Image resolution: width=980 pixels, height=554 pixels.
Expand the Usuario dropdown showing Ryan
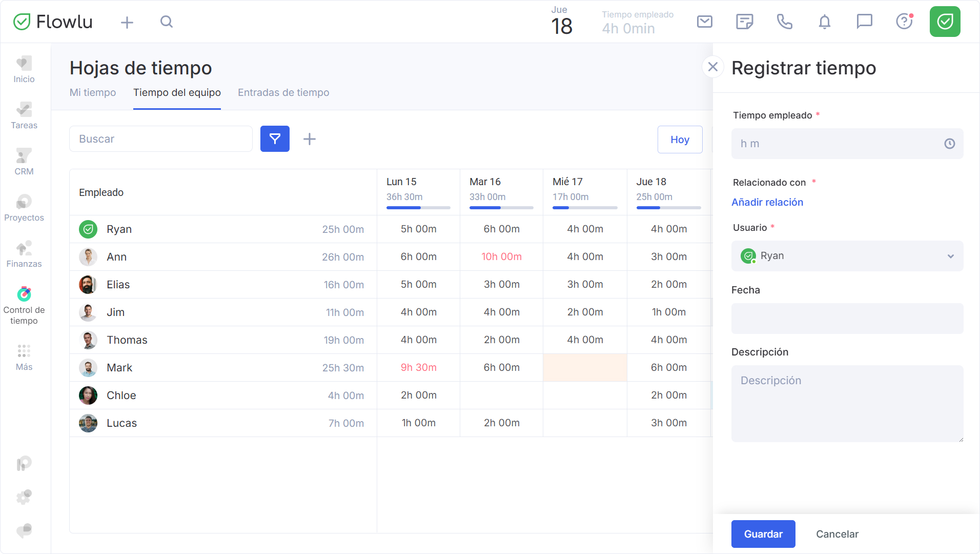[847, 256]
